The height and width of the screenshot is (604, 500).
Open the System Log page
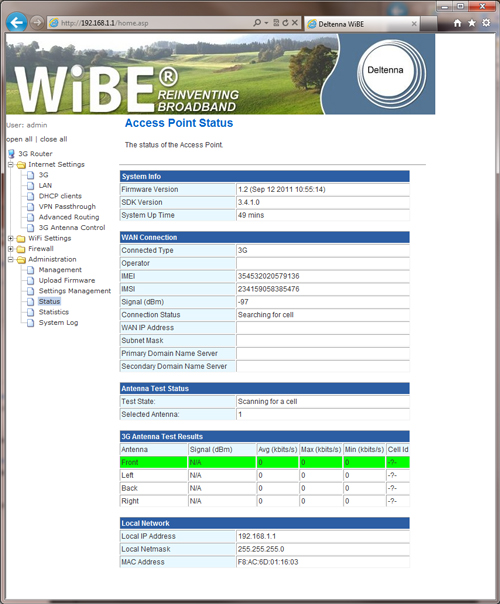(58, 323)
